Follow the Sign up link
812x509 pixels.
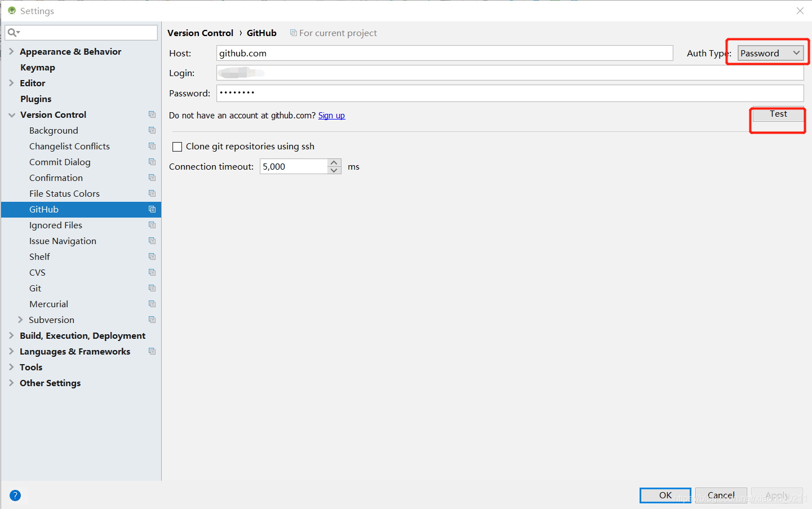tap(331, 116)
